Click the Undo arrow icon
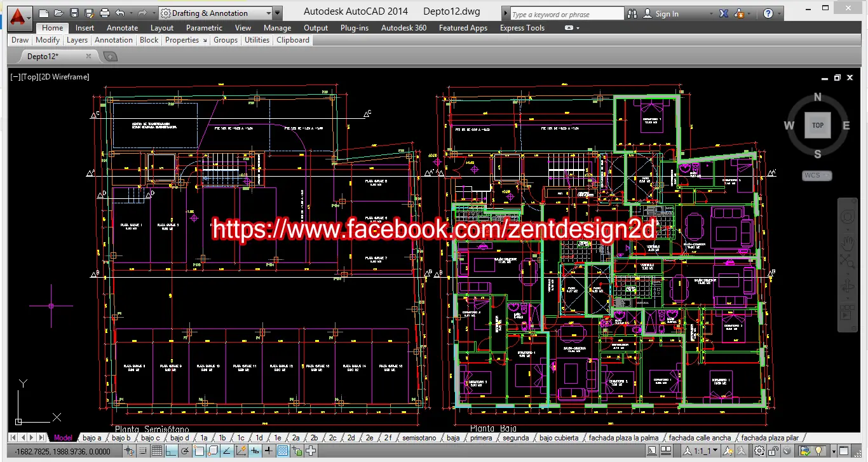This screenshot has height=462, width=868. (x=120, y=13)
